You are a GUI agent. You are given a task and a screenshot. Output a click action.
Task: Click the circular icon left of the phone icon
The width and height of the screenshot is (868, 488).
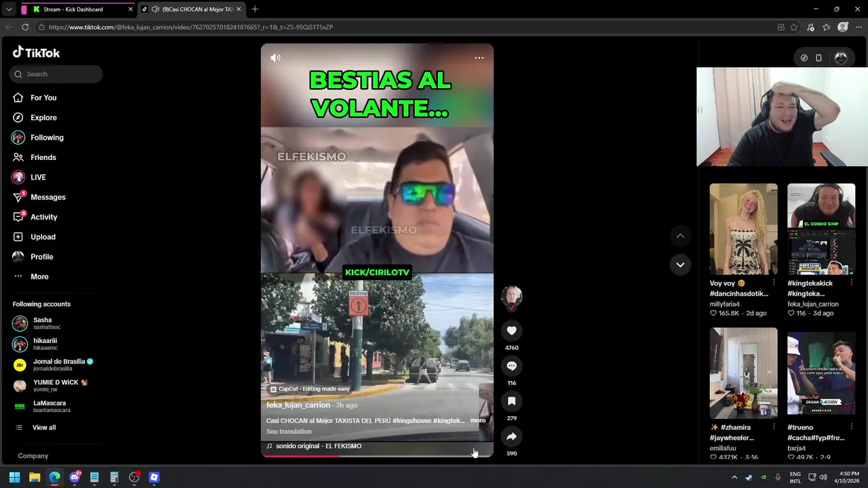pyautogui.click(x=804, y=58)
